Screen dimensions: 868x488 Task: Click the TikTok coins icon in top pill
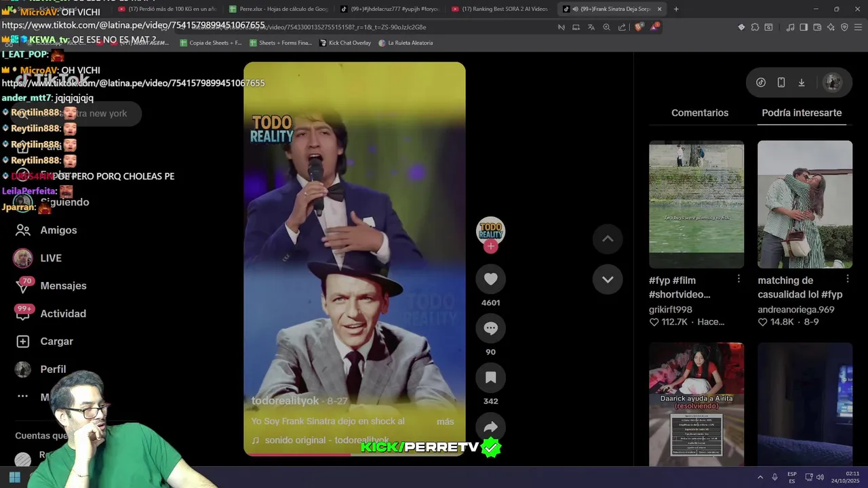761,83
